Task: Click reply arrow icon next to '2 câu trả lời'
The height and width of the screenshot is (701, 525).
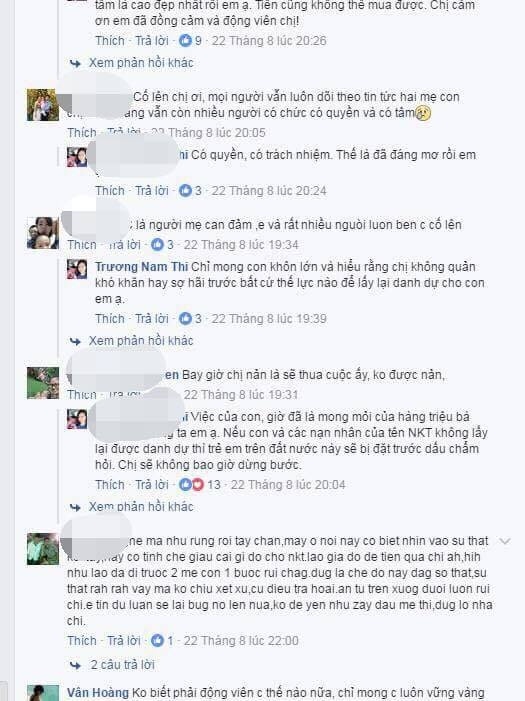Action: click(x=76, y=665)
